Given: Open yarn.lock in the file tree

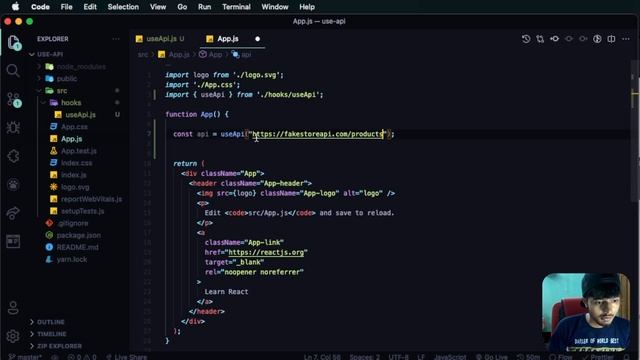Looking at the screenshot, I should 71,259.
